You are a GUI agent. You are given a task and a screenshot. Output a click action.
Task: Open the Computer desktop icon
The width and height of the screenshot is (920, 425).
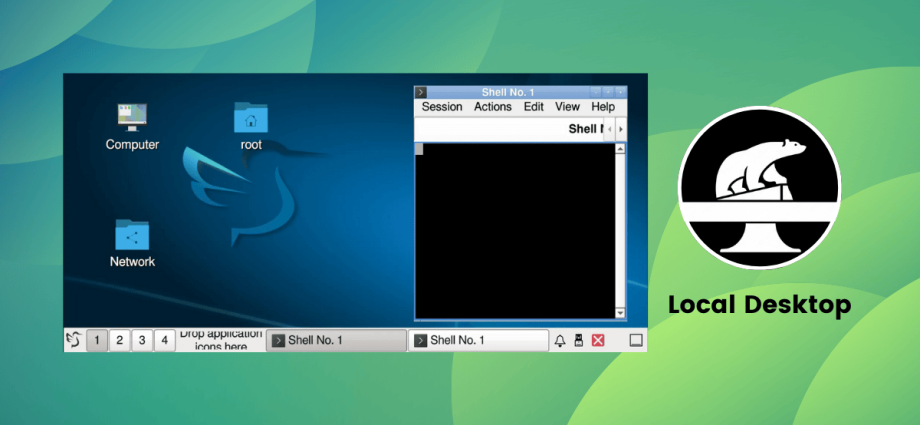pyautogui.click(x=132, y=126)
